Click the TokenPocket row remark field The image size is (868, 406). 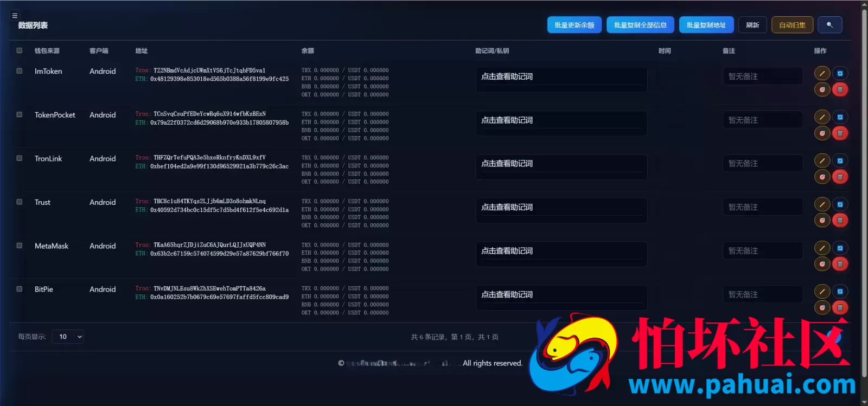click(763, 120)
